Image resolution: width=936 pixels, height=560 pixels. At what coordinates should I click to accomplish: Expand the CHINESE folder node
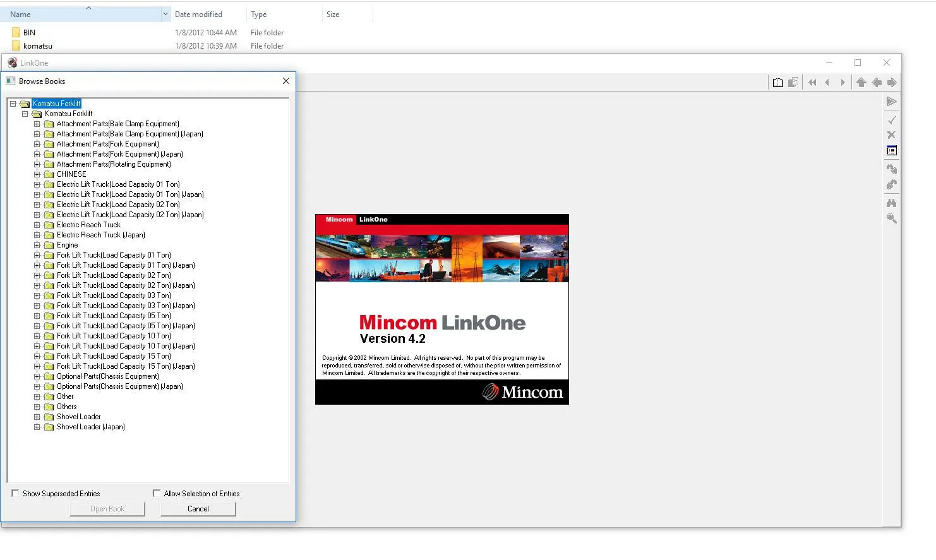pyautogui.click(x=37, y=174)
